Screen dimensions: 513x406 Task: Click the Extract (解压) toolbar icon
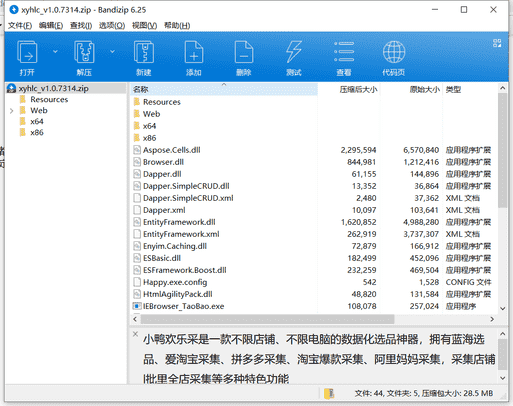[x=84, y=52]
